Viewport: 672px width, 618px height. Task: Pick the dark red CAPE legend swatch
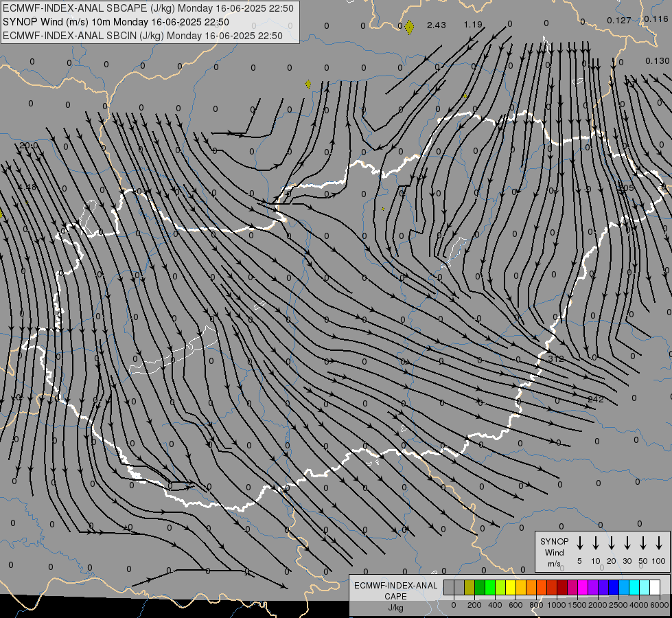pyautogui.click(x=562, y=587)
